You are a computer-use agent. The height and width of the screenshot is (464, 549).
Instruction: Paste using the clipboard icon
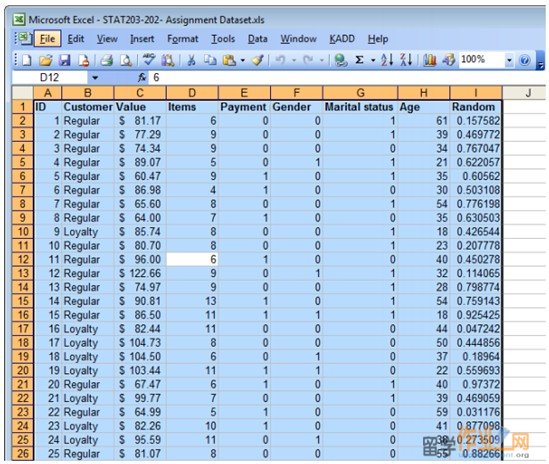pyautogui.click(x=229, y=61)
